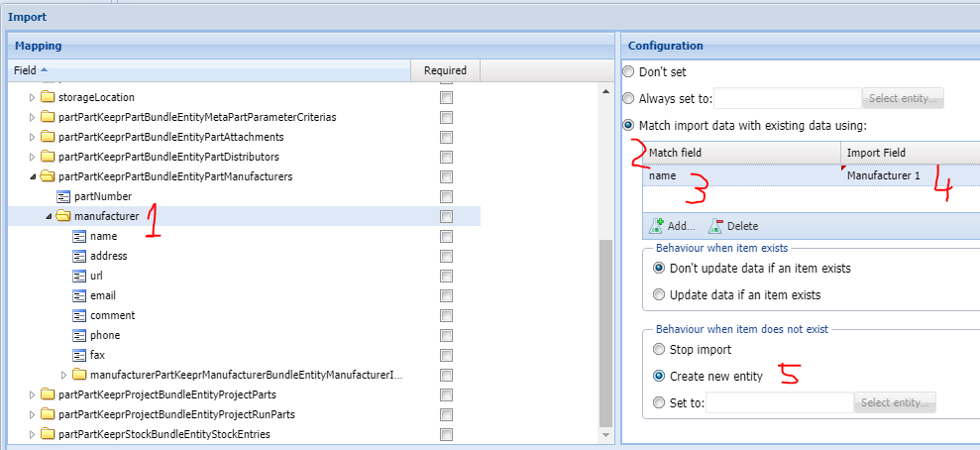Click the Import Field column header
980x450 pixels.
pos(910,153)
